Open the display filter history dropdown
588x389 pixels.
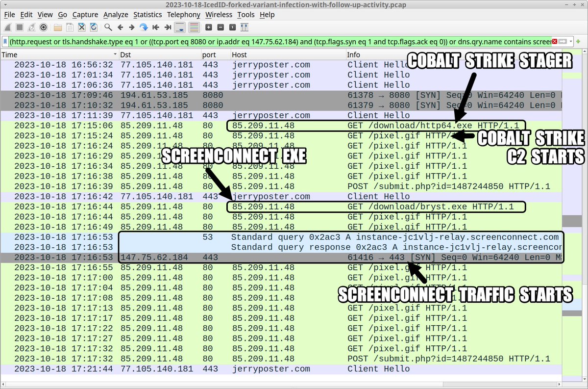571,42
